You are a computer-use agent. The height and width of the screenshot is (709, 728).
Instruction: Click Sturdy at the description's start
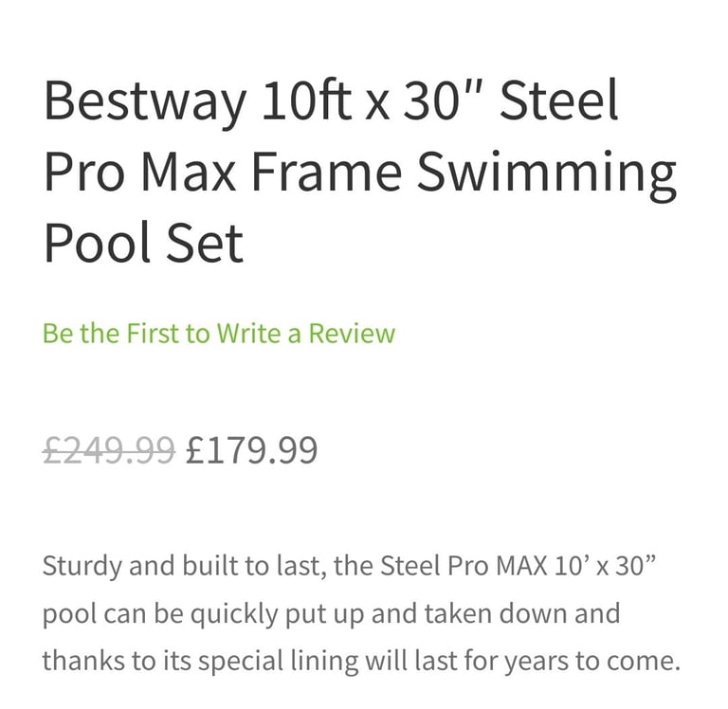tap(82, 568)
